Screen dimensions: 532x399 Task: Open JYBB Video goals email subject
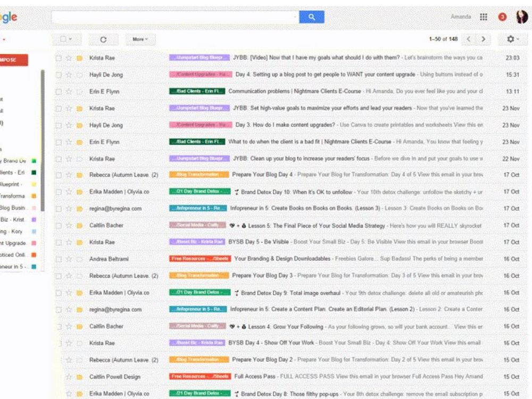point(316,57)
